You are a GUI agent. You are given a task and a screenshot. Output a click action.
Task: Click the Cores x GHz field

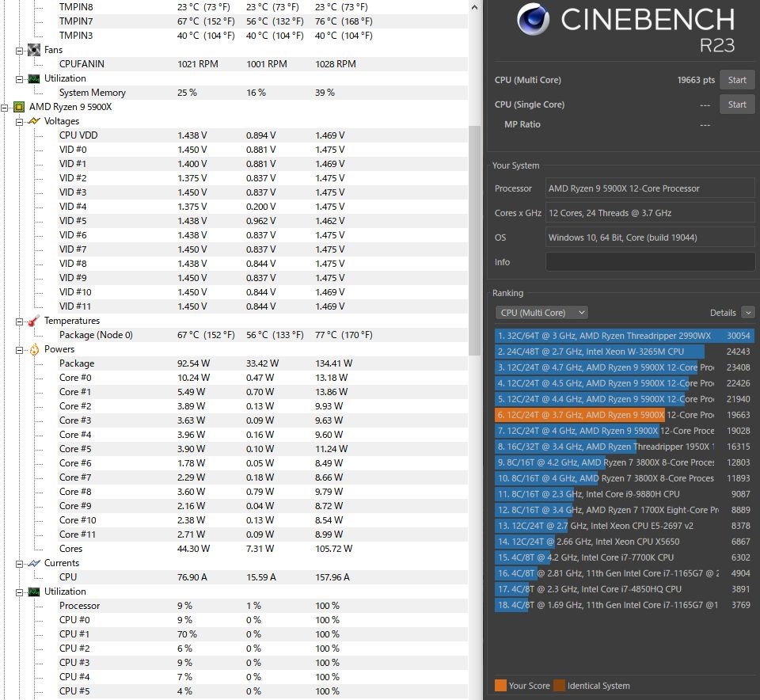point(650,213)
